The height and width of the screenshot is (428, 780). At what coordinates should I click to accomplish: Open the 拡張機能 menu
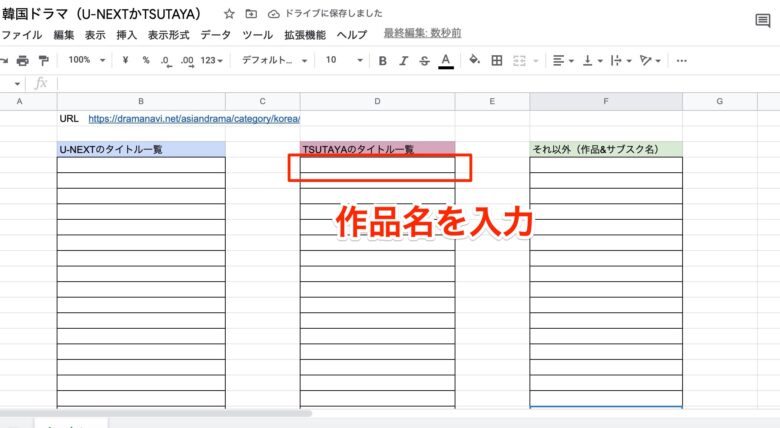[305, 35]
